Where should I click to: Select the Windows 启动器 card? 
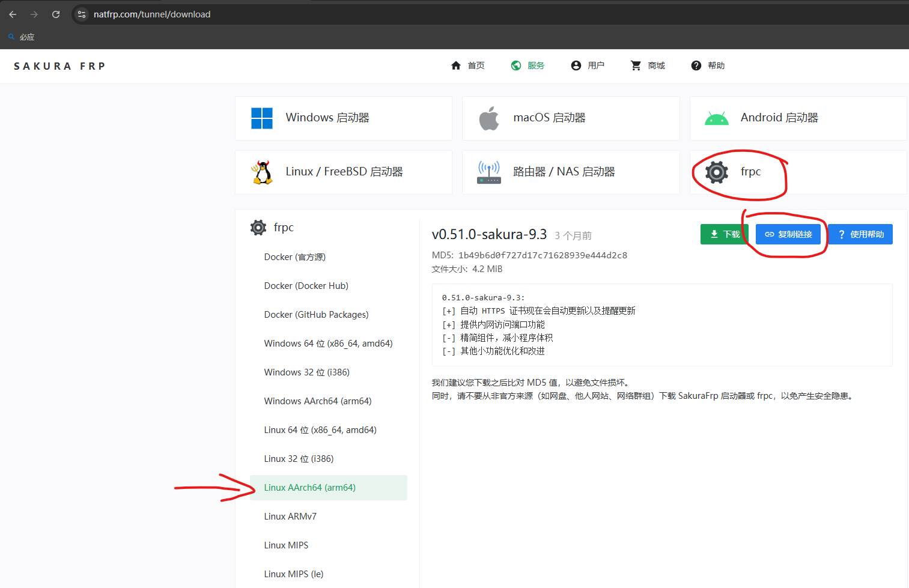click(x=344, y=118)
